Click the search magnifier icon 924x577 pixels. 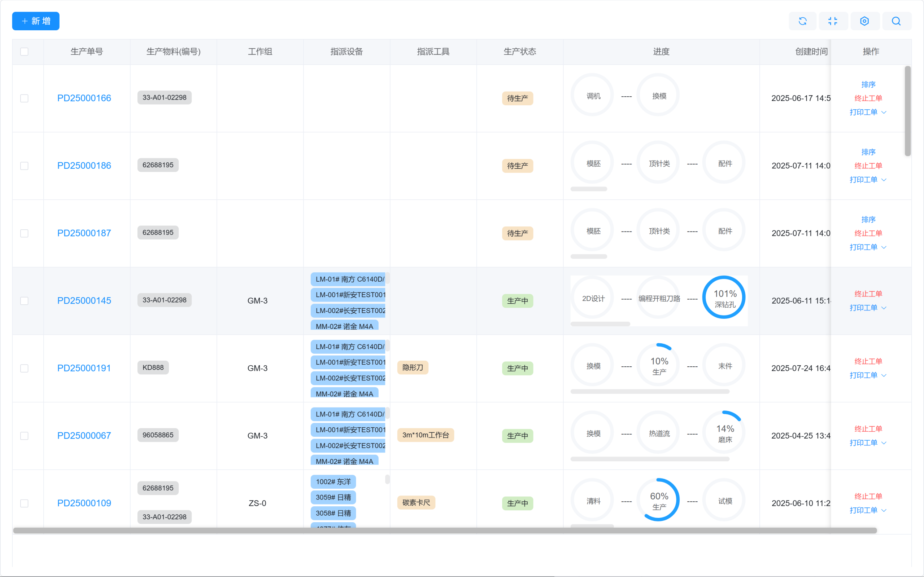tap(896, 21)
